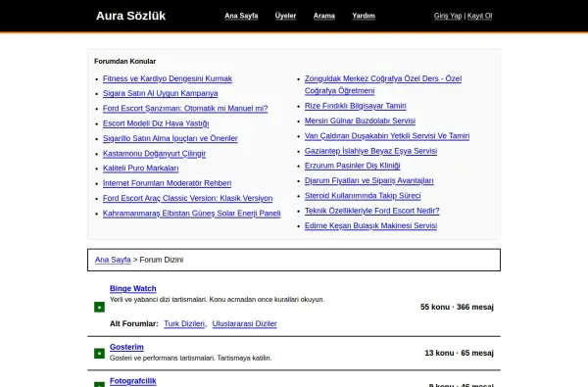Open Edirne Keşan Bulaşık Makinesi Servisi topic
This screenshot has width=588, height=387.
tap(370, 225)
